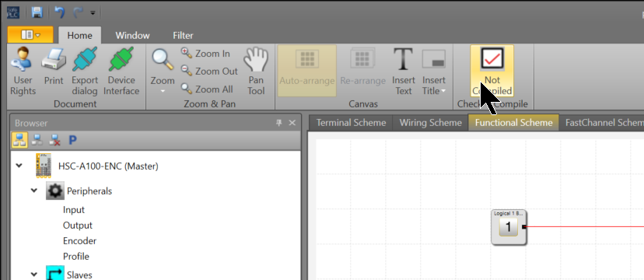The height and width of the screenshot is (280, 644).
Task: Save the project with the floppy disk icon
Action: [37, 12]
